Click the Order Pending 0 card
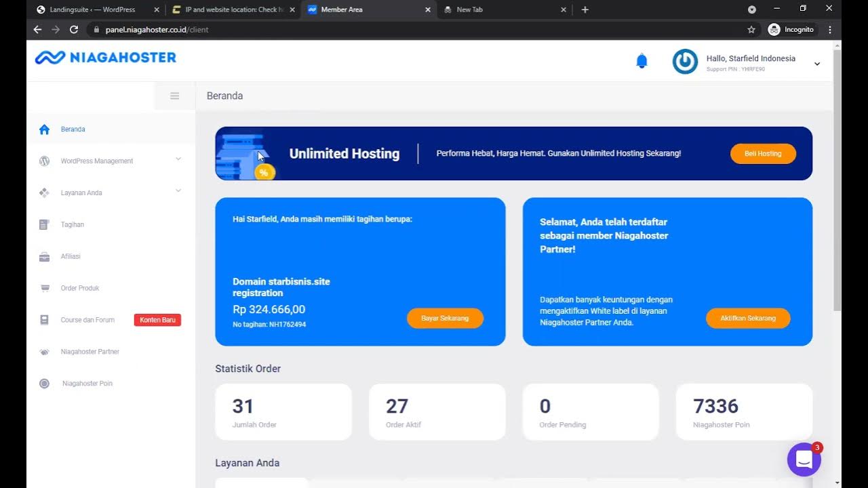Viewport: 868px width, 488px height. 591,412
